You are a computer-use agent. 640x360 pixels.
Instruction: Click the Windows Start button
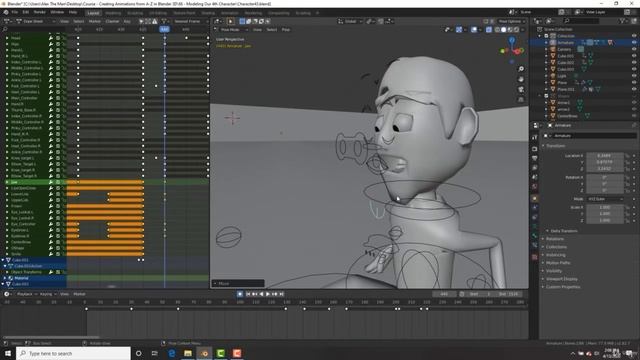coord(8,353)
